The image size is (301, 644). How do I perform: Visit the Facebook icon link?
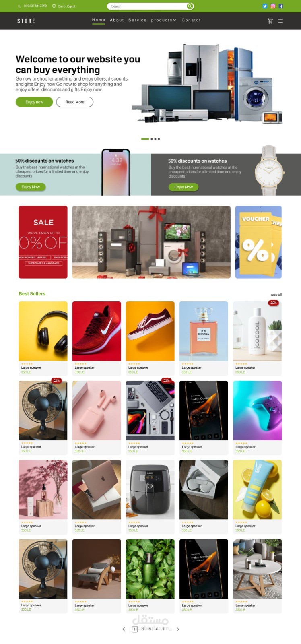[x=281, y=6]
